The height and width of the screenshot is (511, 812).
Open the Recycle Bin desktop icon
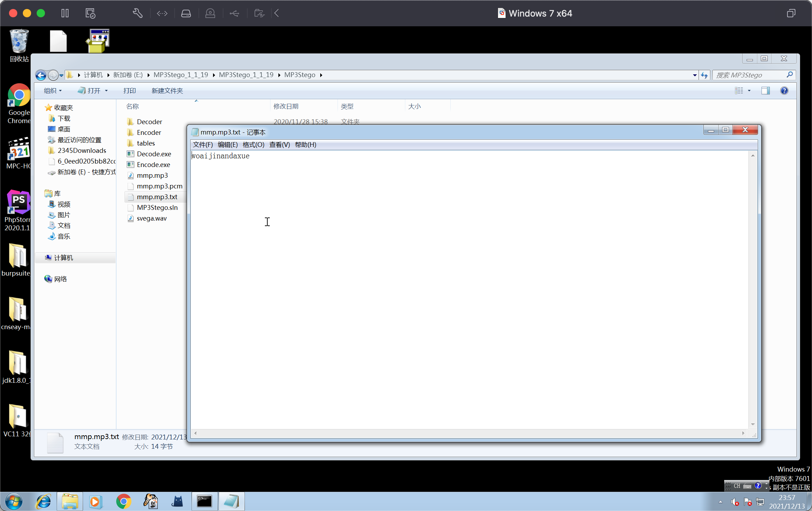(x=19, y=46)
